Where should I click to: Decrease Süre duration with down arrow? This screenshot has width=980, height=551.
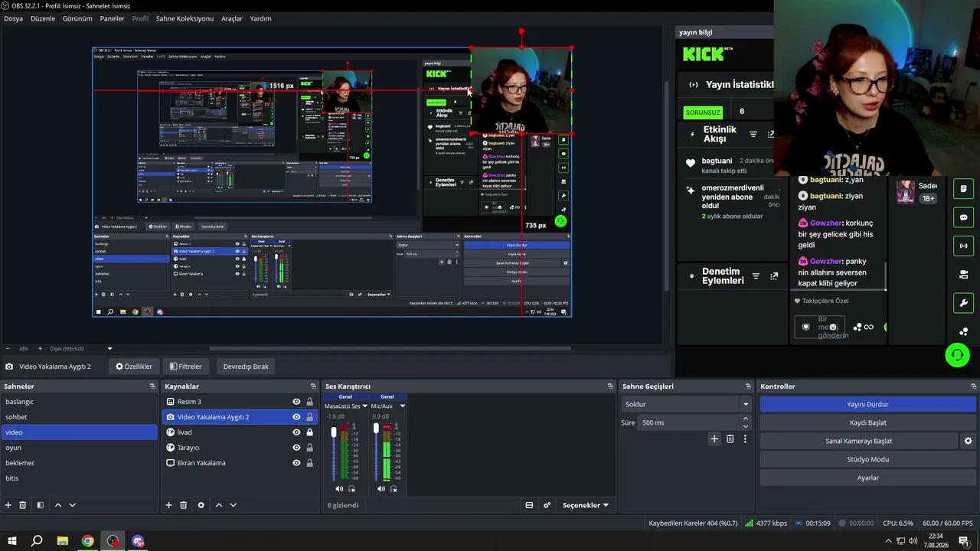tap(746, 425)
